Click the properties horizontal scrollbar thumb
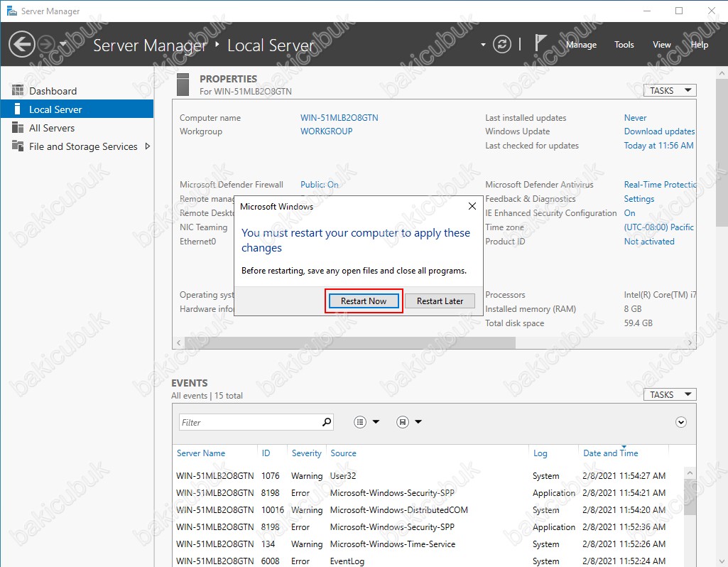Viewport: 728px width, 567px height. click(349, 342)
